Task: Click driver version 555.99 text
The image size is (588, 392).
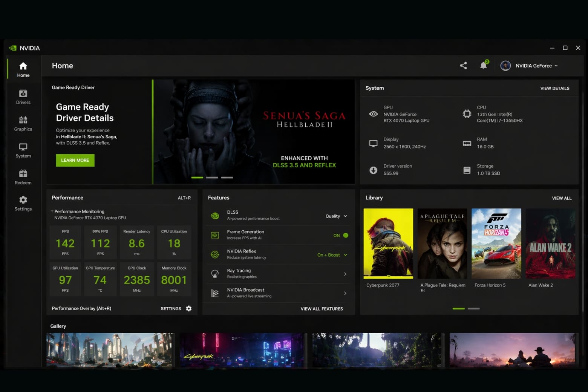Action: tap(391, 173)
